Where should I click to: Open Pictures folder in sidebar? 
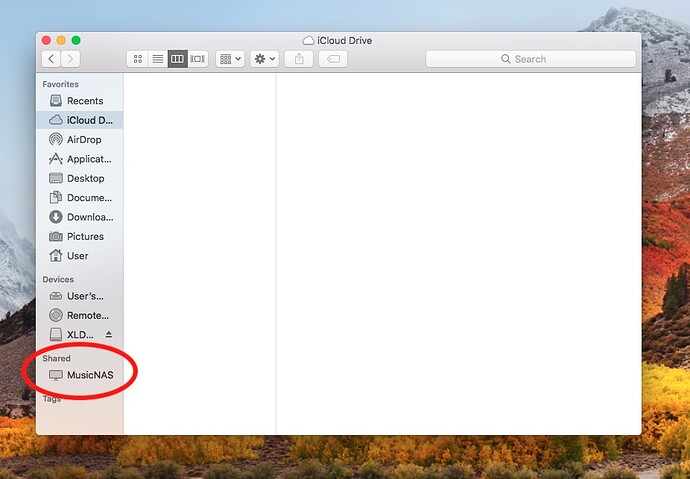point(80,236)
